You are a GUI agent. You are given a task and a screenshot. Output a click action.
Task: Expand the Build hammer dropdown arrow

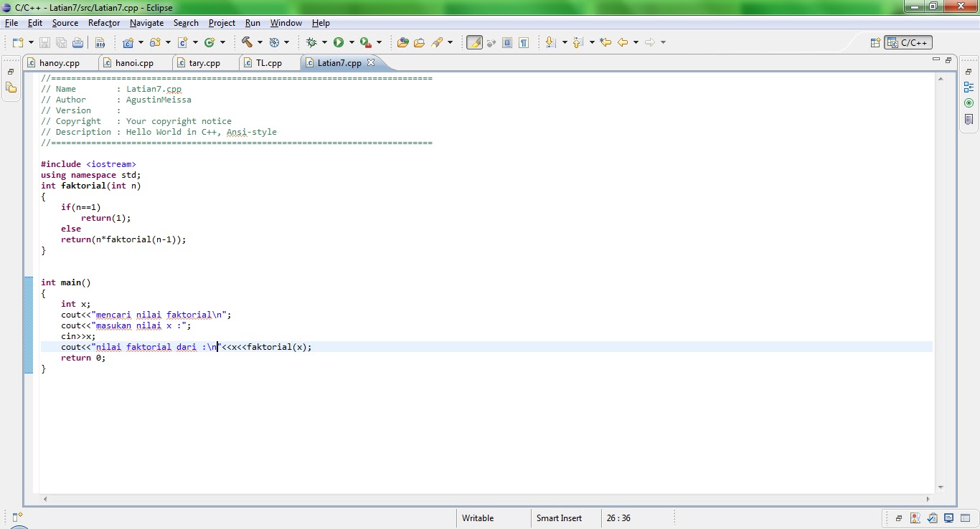point(260,43)
